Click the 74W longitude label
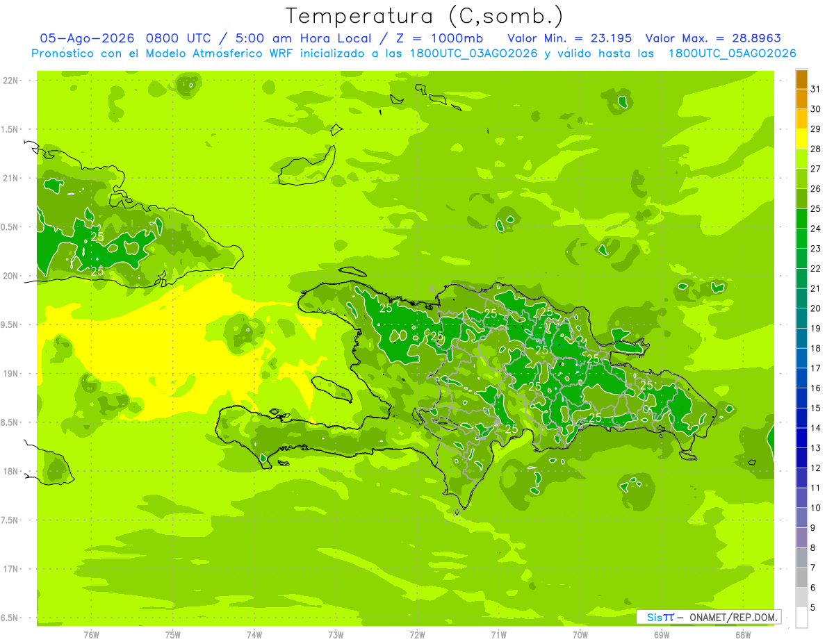This screenshot has height=644, width=834. 254,634
